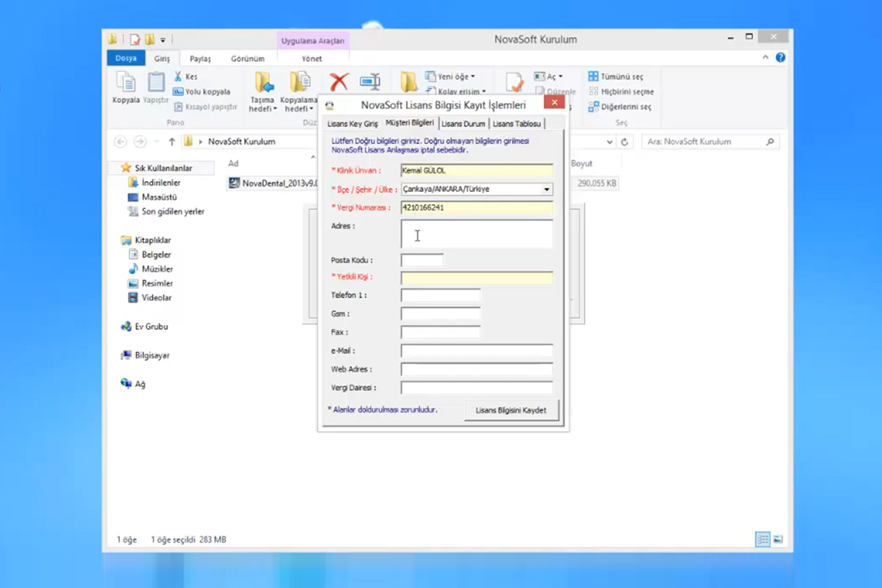Close the NovaSoft Lisans dialog
Image resolution: width=882 pixels, height=588 pixels.
[x=554, y=102]
